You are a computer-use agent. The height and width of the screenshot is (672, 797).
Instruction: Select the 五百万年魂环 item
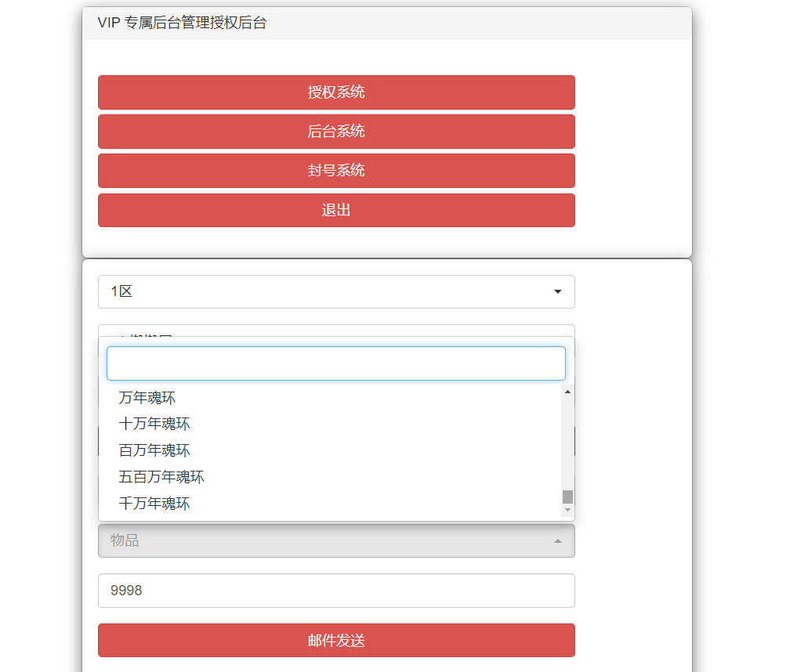(x=161, y=477)
